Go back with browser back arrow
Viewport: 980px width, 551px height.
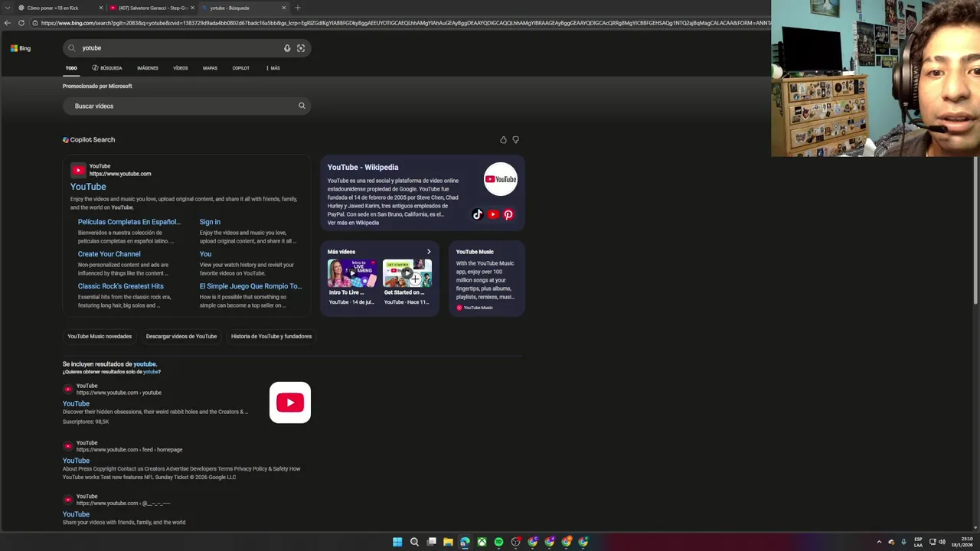click(x=8, y=23)
